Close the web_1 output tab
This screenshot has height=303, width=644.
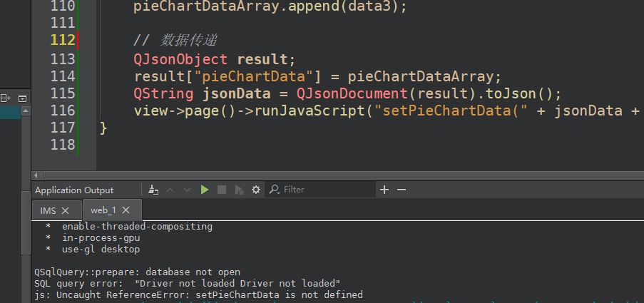pos(126,210)
